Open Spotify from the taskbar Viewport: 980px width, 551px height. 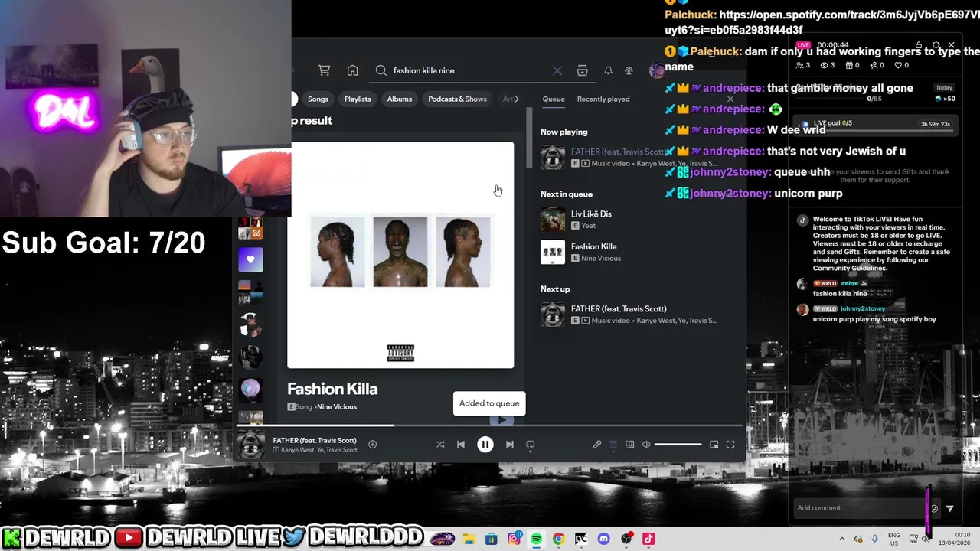click(536, 539)
